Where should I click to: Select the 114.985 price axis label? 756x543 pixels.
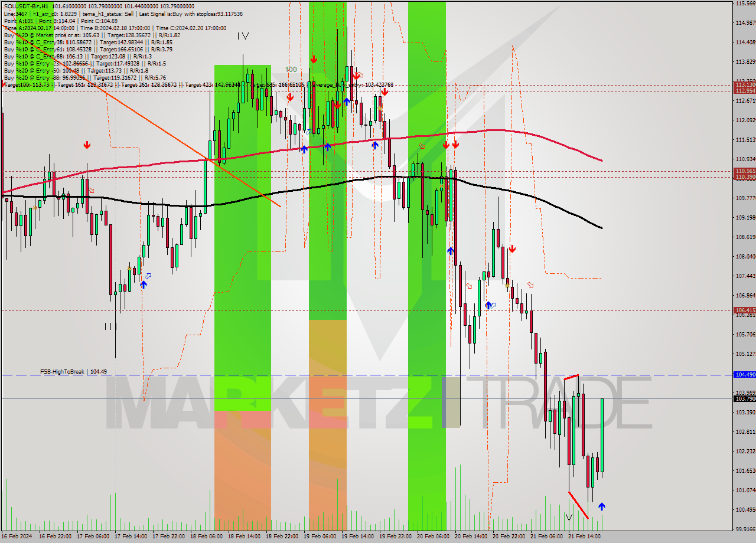tap(745, 23)
